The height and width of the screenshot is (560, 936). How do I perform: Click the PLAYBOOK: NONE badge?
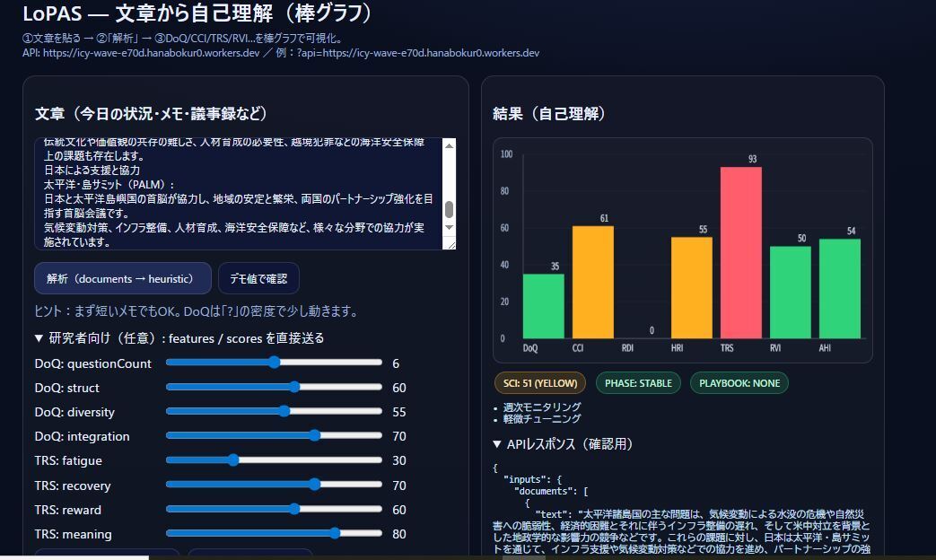point(739,383)
